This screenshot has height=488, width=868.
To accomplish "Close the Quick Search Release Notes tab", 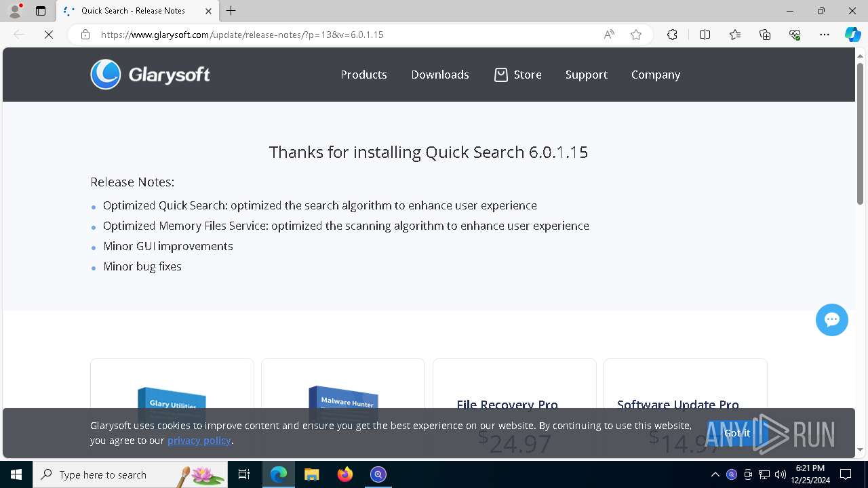I will point(209,11).
